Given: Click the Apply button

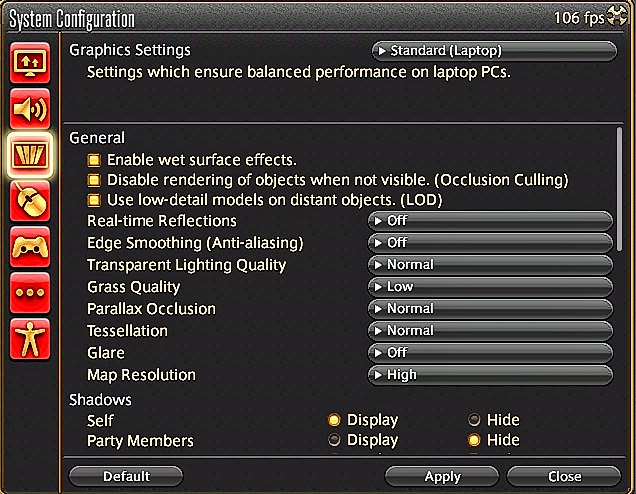Looking at the screenshot, I should [x=442, y=476].
